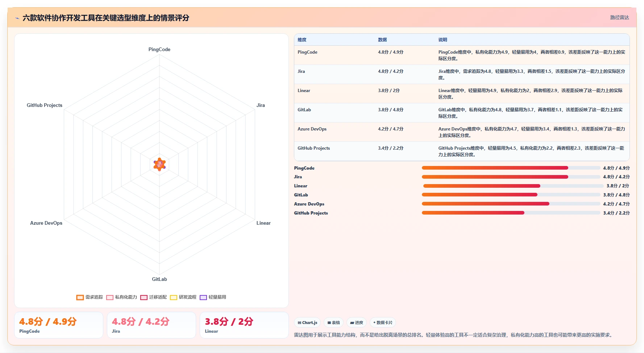644x353 pixels.
Task: Select the GitLab table row name
Action: [x=304, y=110]
